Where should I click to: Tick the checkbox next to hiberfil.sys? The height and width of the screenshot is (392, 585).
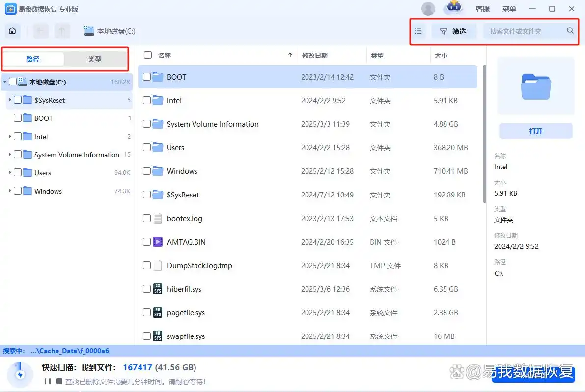coord(146,289)
